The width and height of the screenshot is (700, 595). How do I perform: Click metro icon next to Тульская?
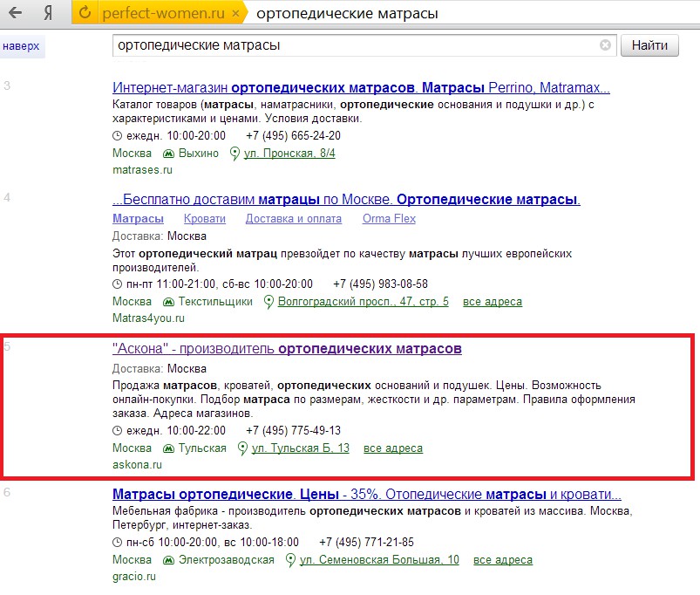coord(168,448)
